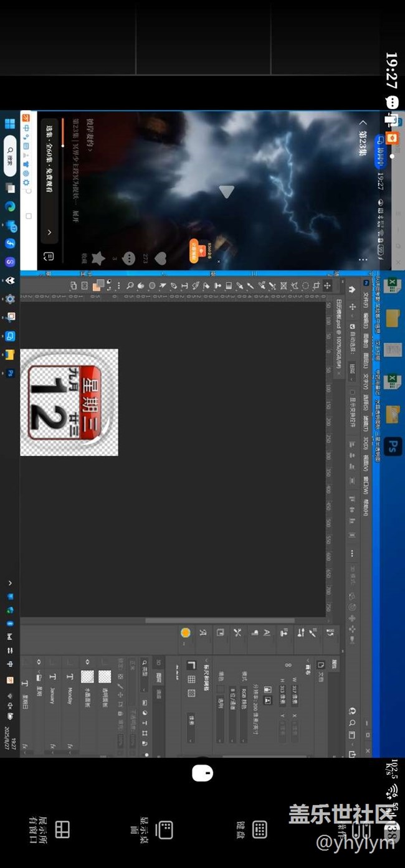
Task: Toggle Quick Mask mode icon
Action: click(x=84, y=286)
